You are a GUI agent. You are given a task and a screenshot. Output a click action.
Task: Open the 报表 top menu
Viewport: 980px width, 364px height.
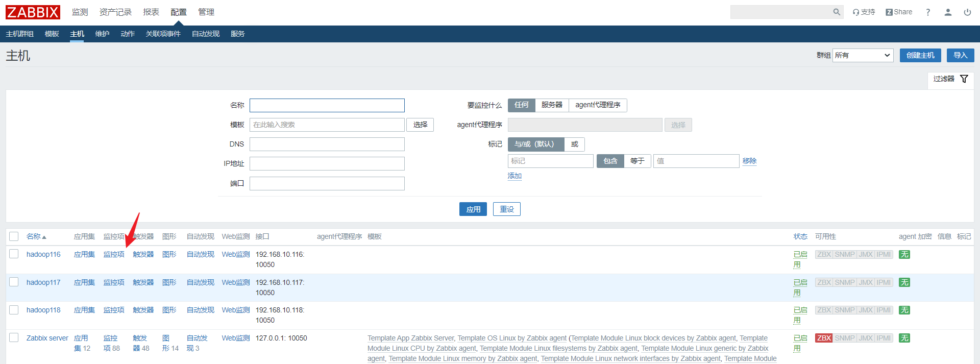[x=151, y=12]
